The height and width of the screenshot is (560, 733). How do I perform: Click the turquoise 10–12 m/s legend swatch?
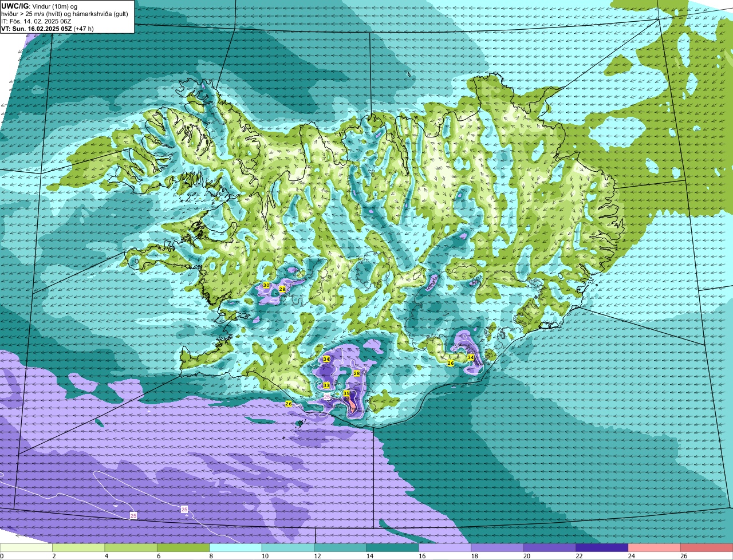coord(288,547)
